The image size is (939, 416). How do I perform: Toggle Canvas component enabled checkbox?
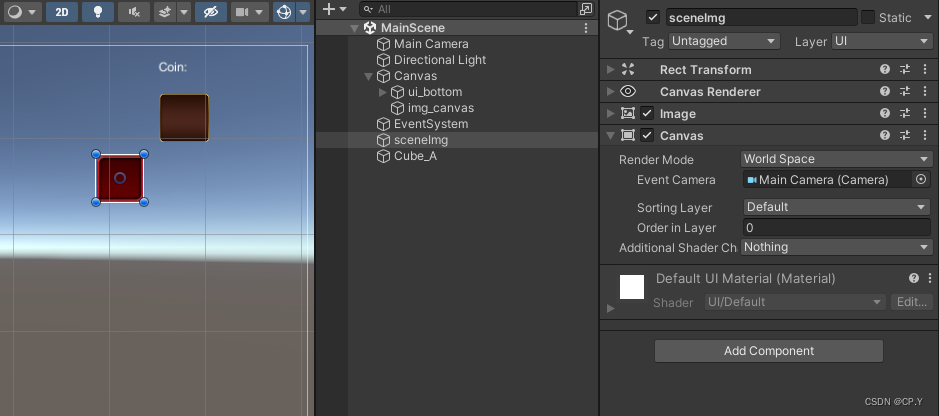(647, 135)
